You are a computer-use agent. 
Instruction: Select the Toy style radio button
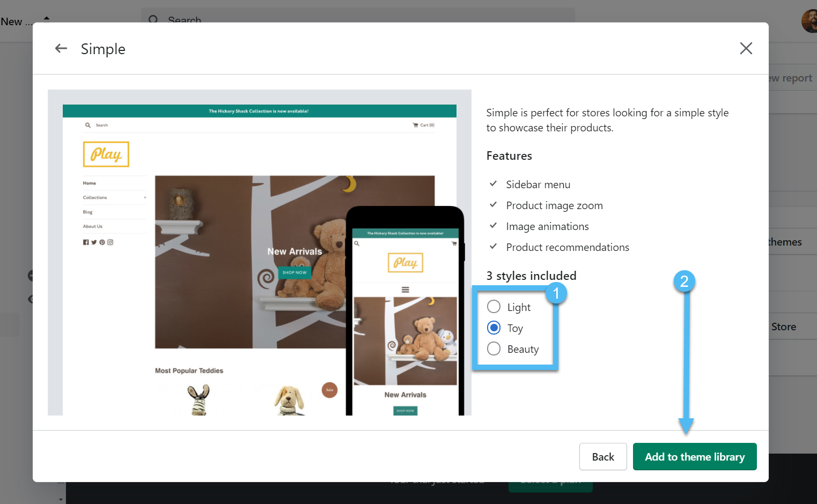494,328
